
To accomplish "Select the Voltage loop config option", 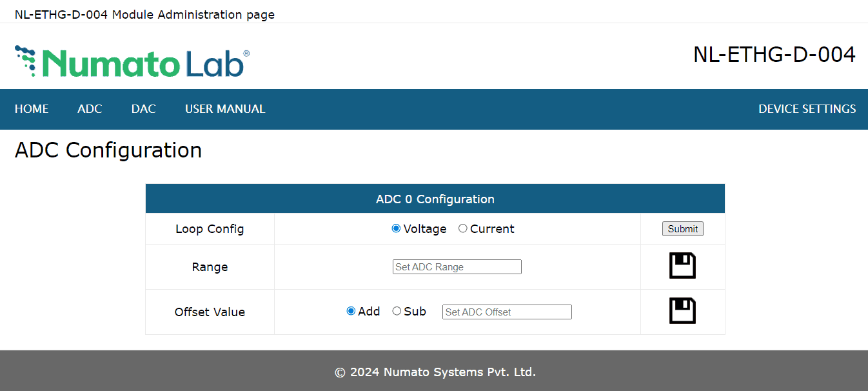I will pyautogui.click(x=397, y=229).
